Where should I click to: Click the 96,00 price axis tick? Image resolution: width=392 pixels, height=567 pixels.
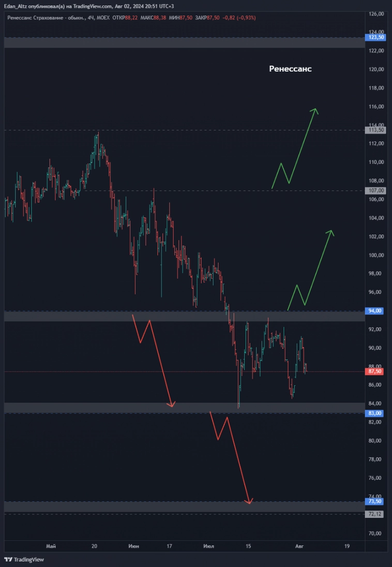point(376,292)
